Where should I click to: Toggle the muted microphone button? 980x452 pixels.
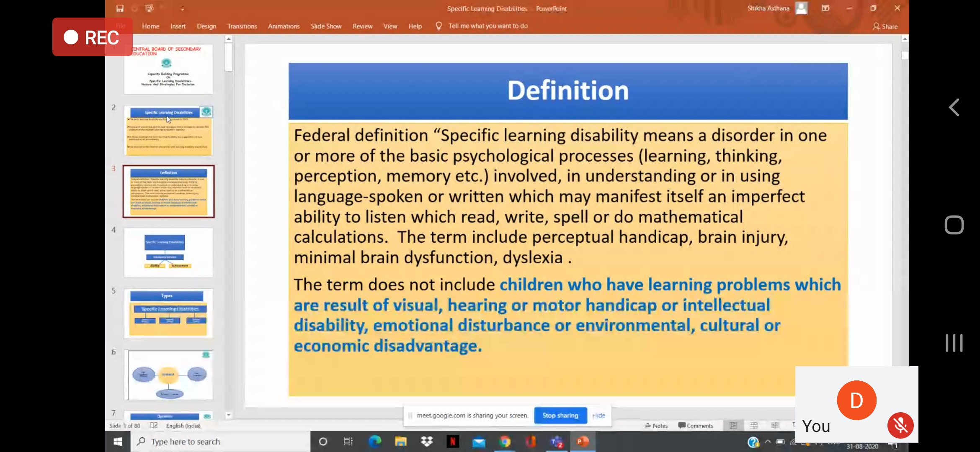pyautogui.click(x=900, y=426)
